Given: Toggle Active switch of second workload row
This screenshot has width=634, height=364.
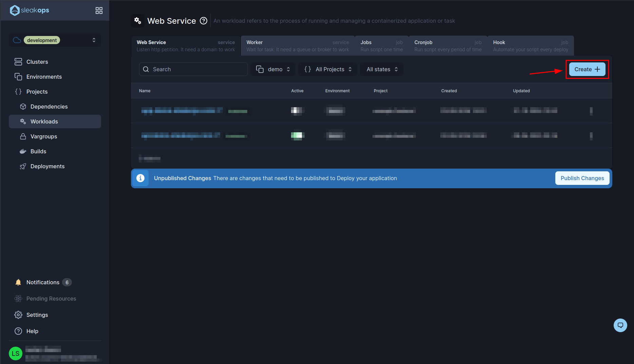Looking at the screenshot, I should point(297,135).
